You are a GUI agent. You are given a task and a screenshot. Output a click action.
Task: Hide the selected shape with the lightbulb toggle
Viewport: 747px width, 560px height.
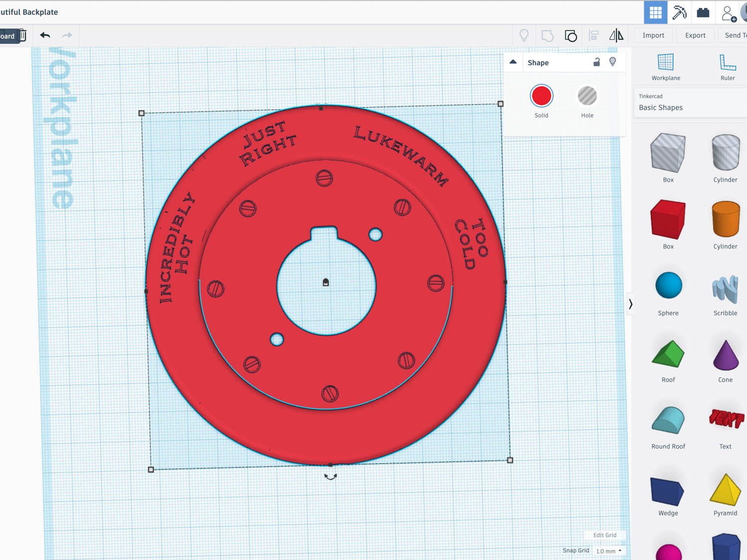pyautogui.click(x=613, y=62)
